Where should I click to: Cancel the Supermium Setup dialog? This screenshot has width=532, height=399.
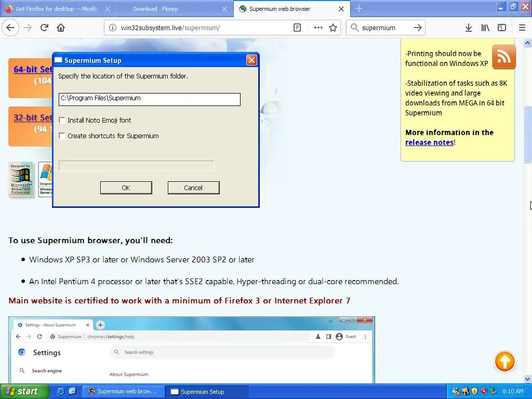(193, 188)
